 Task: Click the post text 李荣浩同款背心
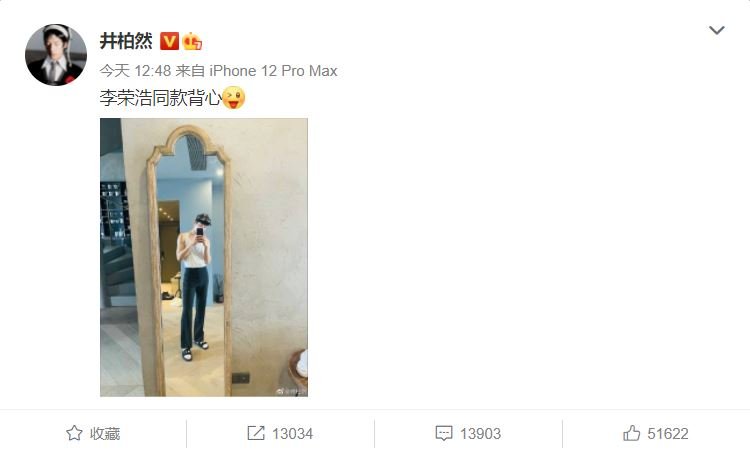161,98
